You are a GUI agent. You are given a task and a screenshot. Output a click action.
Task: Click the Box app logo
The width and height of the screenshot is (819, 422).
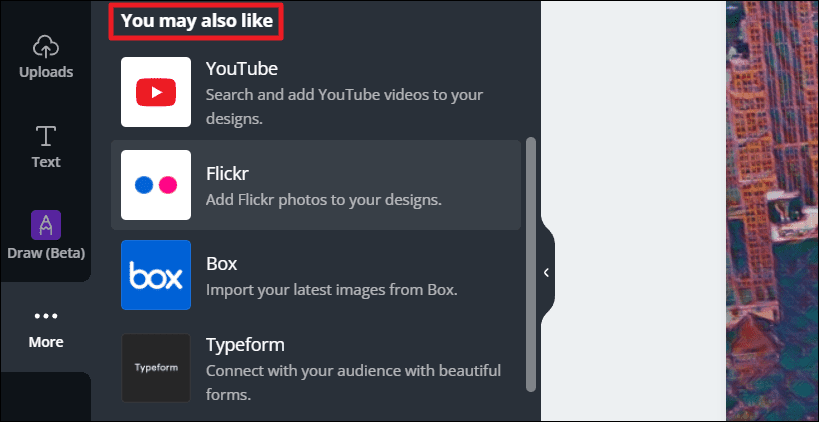click(156, 275)
